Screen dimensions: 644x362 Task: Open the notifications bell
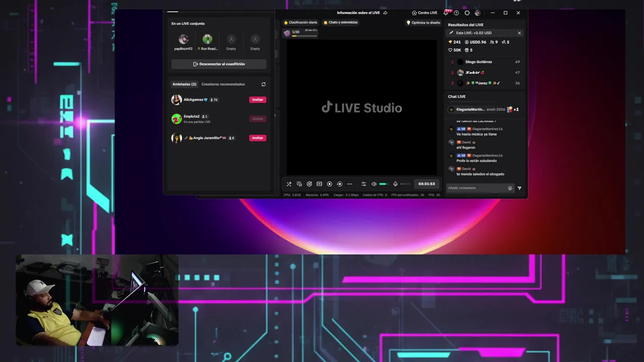tap(446, 13)
